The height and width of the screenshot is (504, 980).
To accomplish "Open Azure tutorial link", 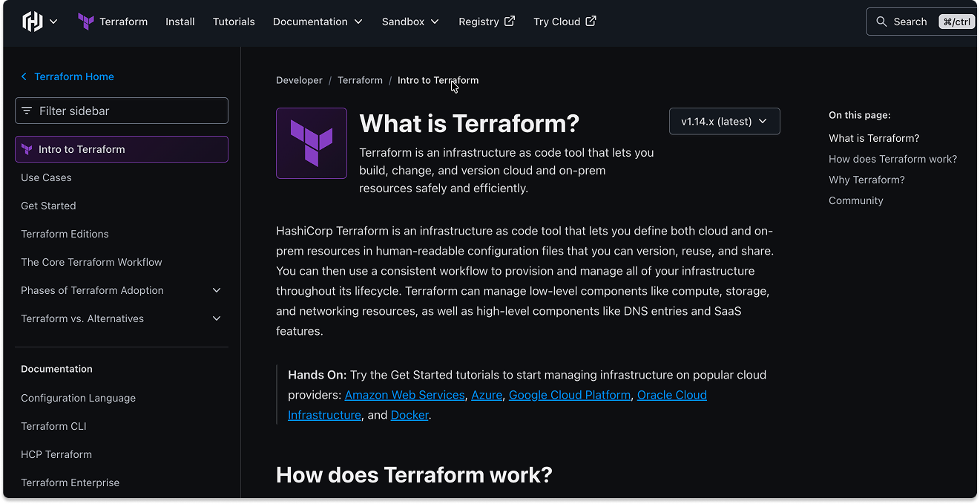I will coord(487,395).
